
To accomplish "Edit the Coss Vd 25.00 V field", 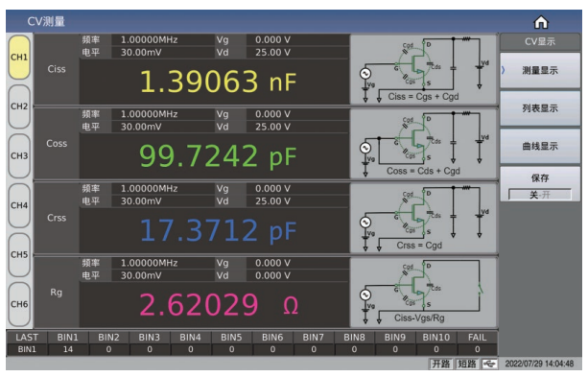I will (297, 127).
